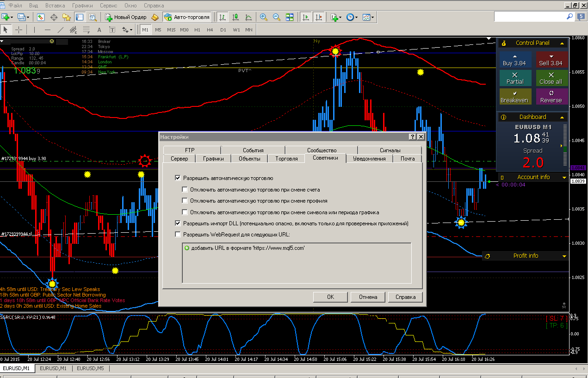Image resolution: width=588 pixels, height=378 pixels.
Task: Enable Allow WebRequest for listed URL
Action: pos(178,234)
